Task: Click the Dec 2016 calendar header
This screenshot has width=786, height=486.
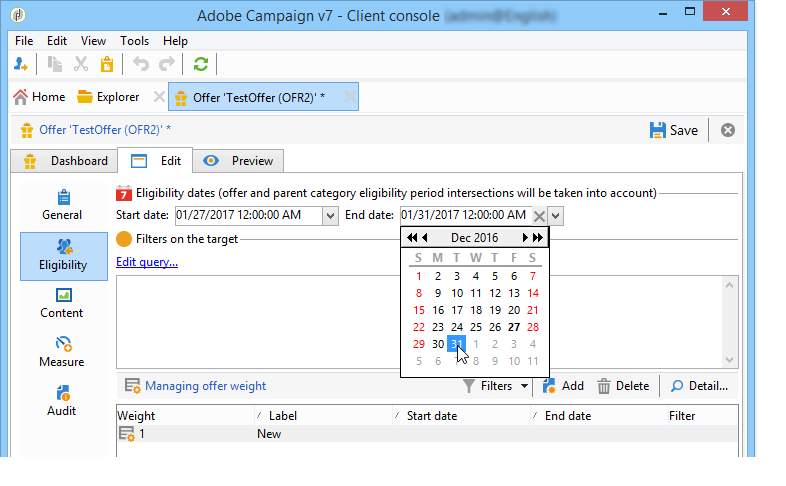Action: [x=474, y=237]
